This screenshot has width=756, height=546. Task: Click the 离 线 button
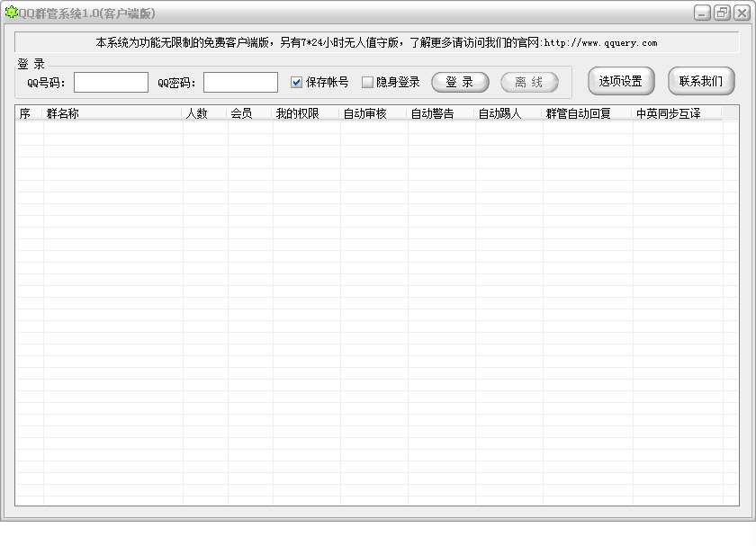pos(529,83)
